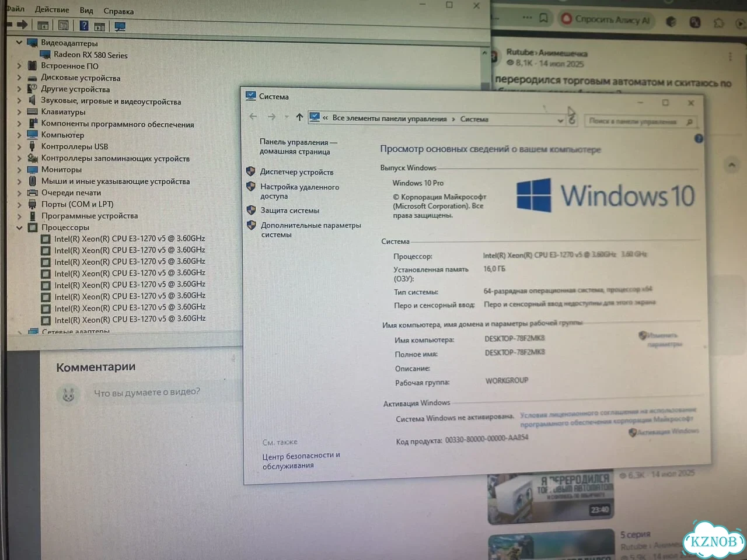Image resolution: width=747 pixels, height=560 pixels.
Task: Click the Другие устройства question-mark device icon
Action: [32, 89]
